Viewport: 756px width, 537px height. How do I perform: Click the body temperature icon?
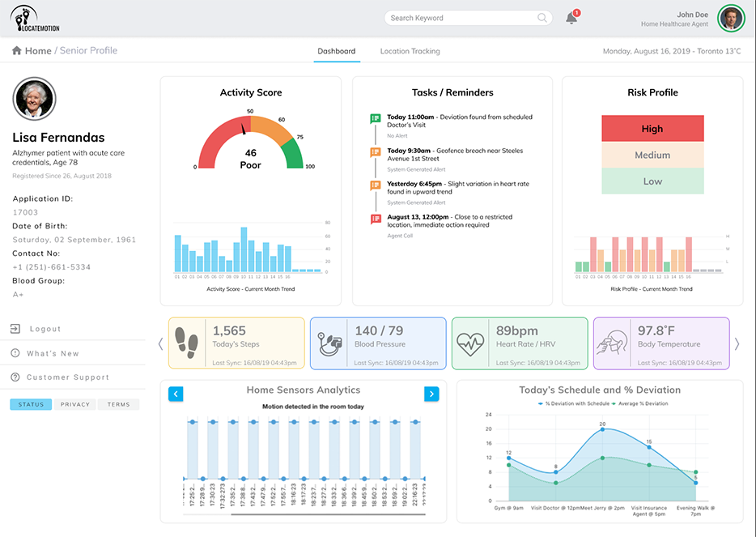click(x=614, y=343)
